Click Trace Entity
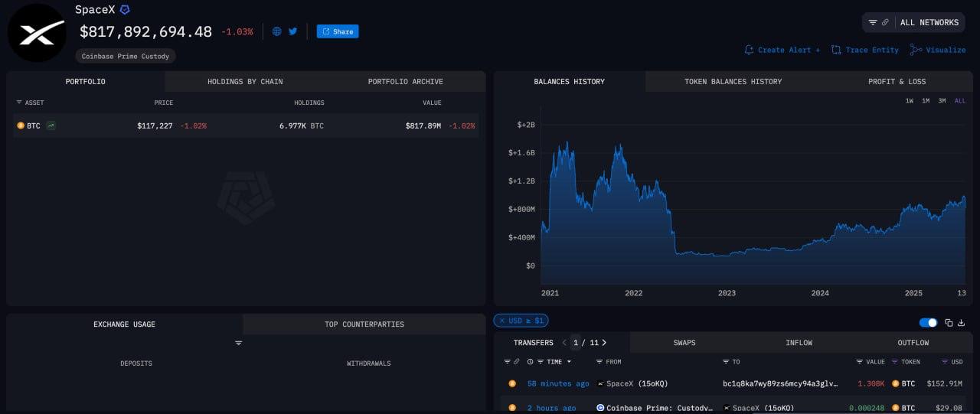The width and height of the screenshot is (980, 414). coord(865,50)
